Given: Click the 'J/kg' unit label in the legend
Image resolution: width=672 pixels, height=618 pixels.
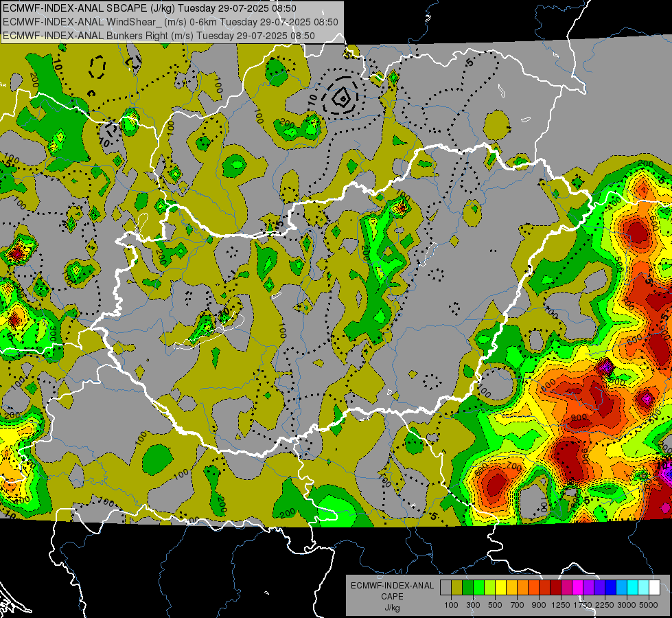Looking at the screenshot, I should coord(393,608).
